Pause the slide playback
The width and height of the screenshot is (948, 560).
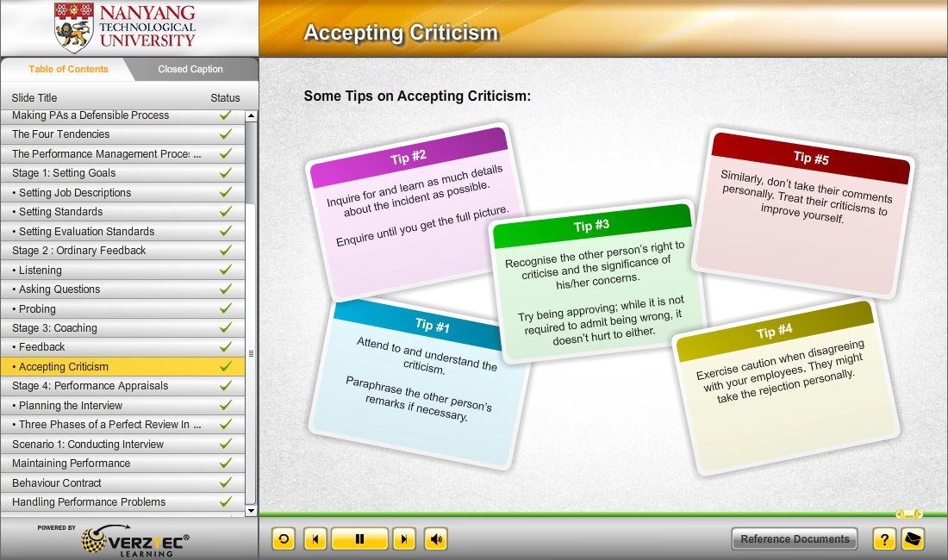(359, 539)
